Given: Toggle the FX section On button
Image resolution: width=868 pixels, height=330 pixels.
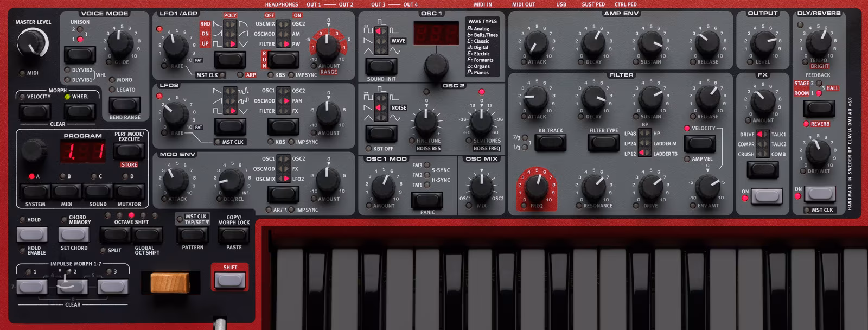Looking at the screenshot, I should [766, 195].
